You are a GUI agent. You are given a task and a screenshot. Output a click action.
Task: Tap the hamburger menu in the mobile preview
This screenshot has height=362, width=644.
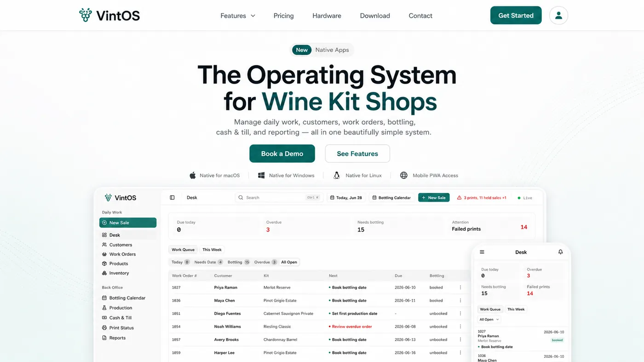click(482, 252)
